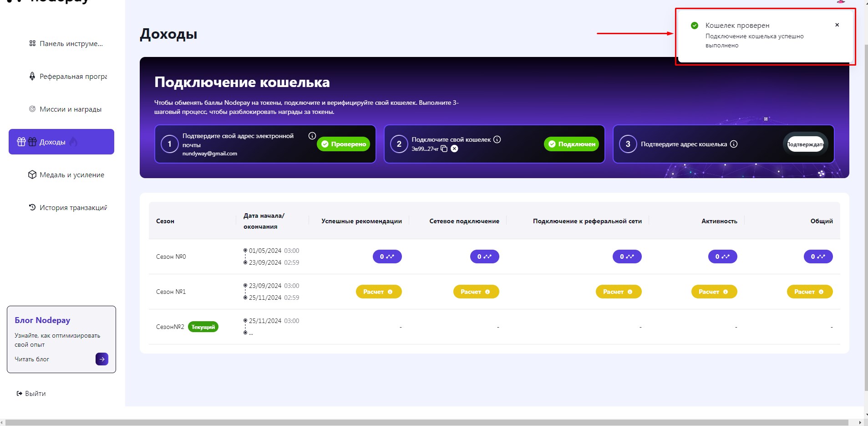Screen dimensions: 868x426
Task: Click the step 3 number circle
Action: (628, 144)
